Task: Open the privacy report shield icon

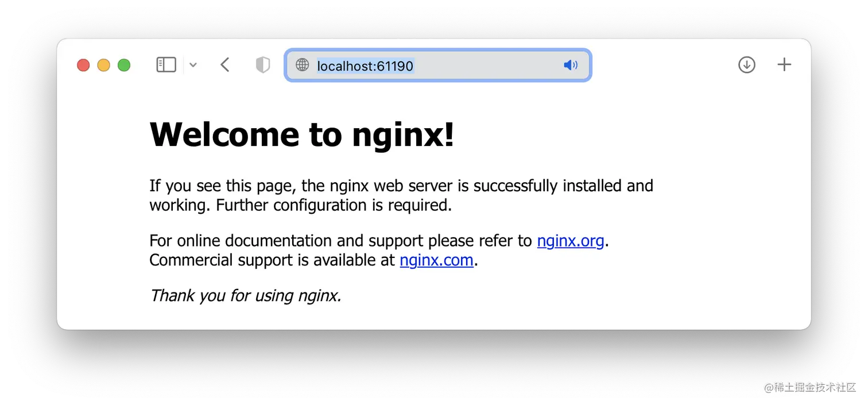Action: 262,65
